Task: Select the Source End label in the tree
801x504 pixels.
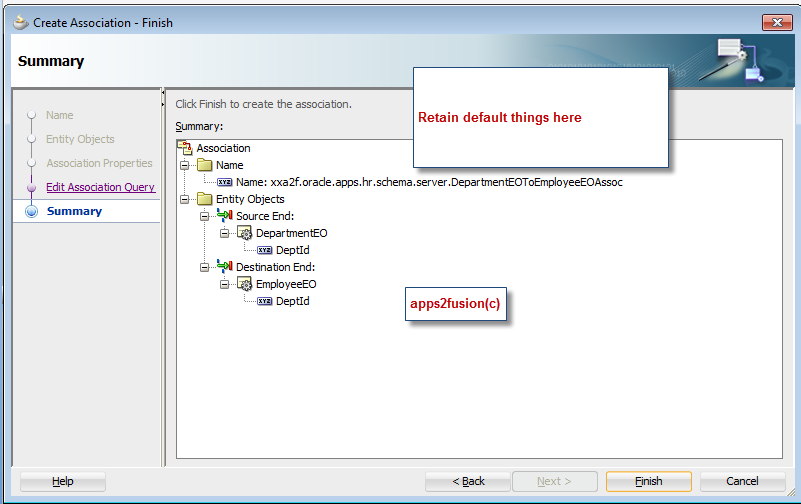Action: [265, 216]
